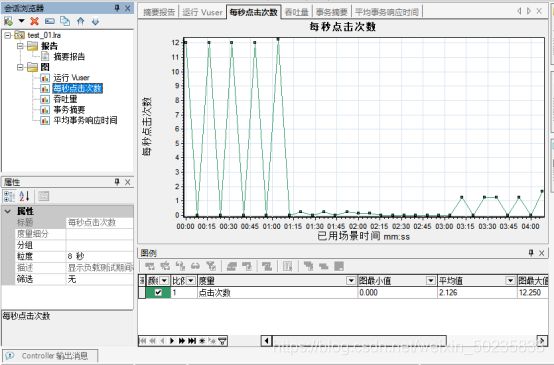This screenshot has height=365, width=554.
Task: Click the move up arrow icon in session toolbar
Action: [81, 22]
